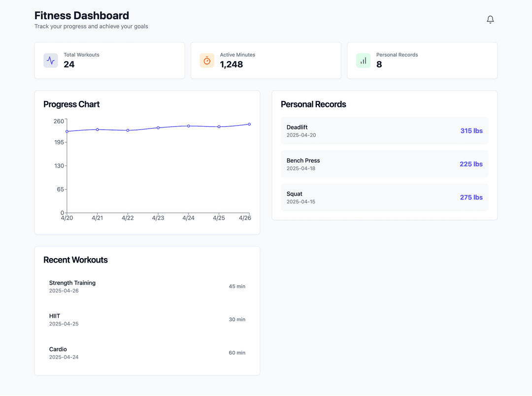The height and width of the screenshot is (396, 532).
Task: Click the Fitness Dashboard title
Action: [82, 16]
